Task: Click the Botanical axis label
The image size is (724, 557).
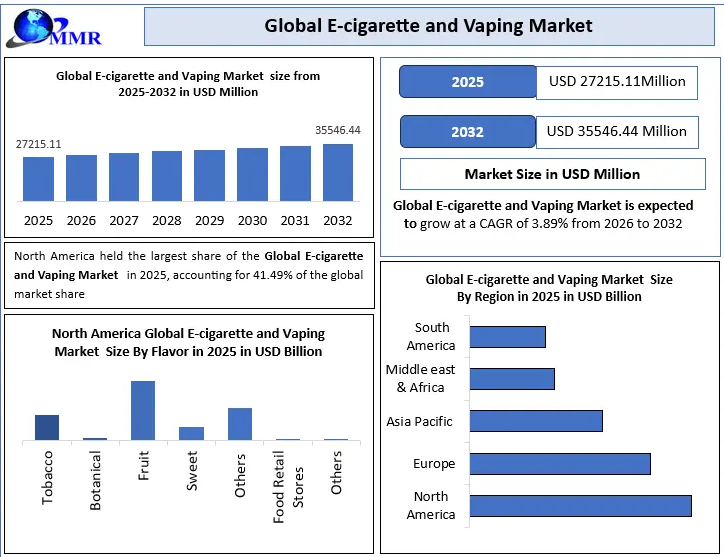Action: coord(95,480)
